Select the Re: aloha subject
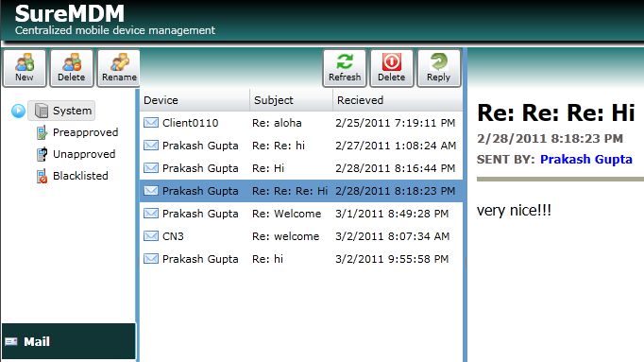 tap(277, 123)
